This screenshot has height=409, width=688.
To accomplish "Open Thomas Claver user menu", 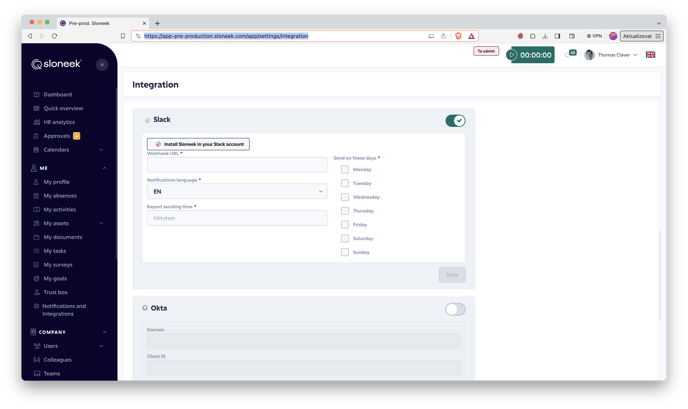I will pyautogui.click(x=611, y=55).
